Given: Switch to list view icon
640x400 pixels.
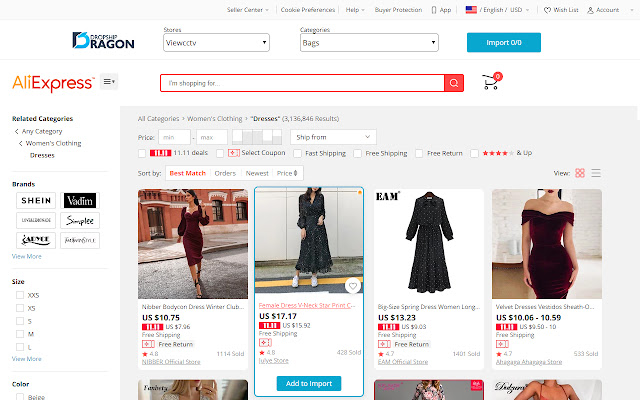Looking at the screenshot, I should [596, 173].
